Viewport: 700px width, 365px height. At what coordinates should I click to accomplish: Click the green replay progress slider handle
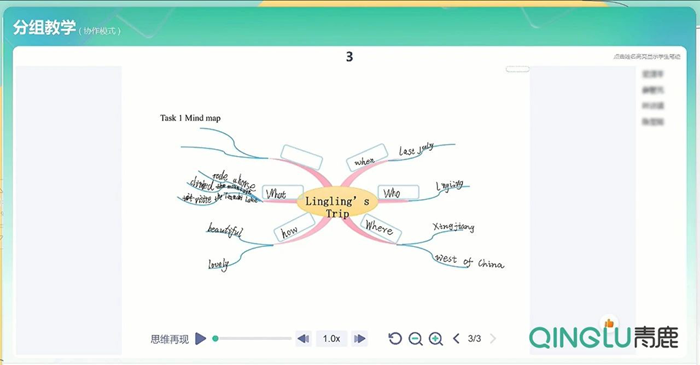[x=215, y=339]
